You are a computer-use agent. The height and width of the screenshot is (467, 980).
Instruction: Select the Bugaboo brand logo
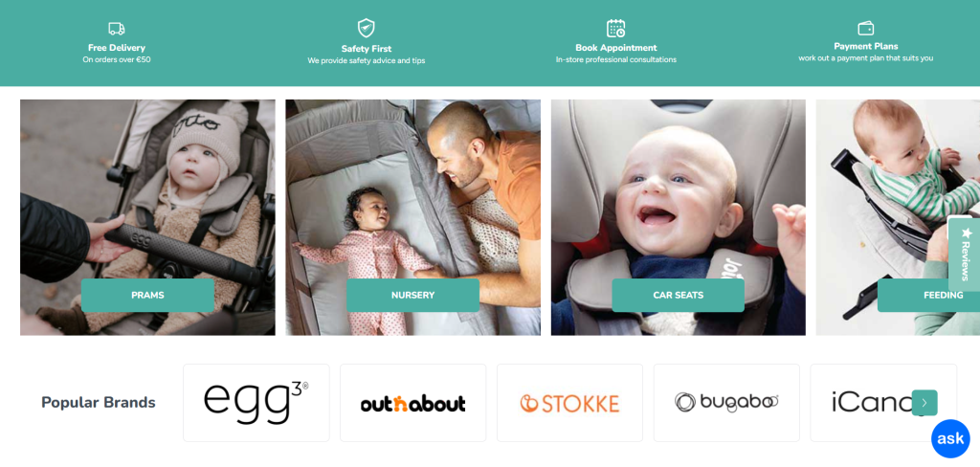pyautogui.click(x=726, y=403)
